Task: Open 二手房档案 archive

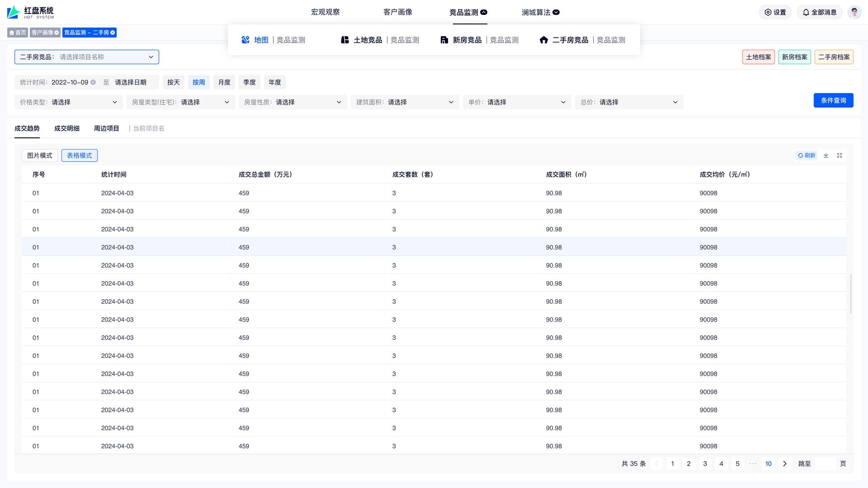Action: 834,57
